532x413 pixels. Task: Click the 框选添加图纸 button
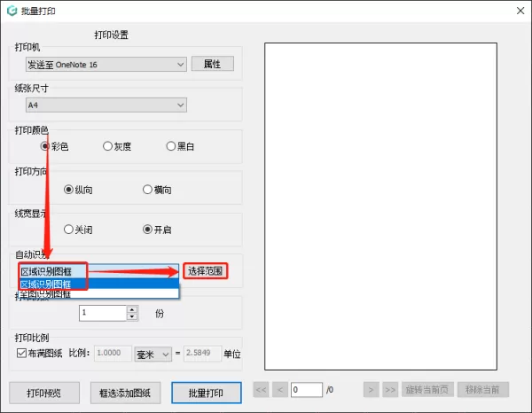[x=125, y=393]
